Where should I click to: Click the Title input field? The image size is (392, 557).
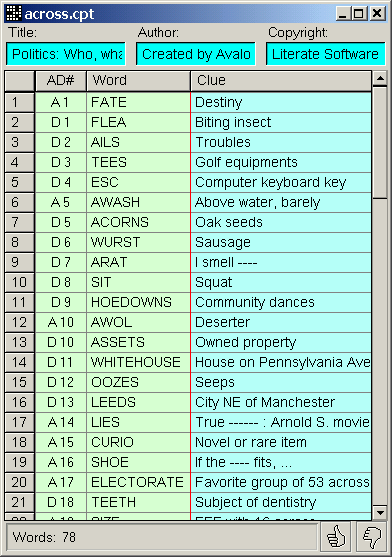66,54
